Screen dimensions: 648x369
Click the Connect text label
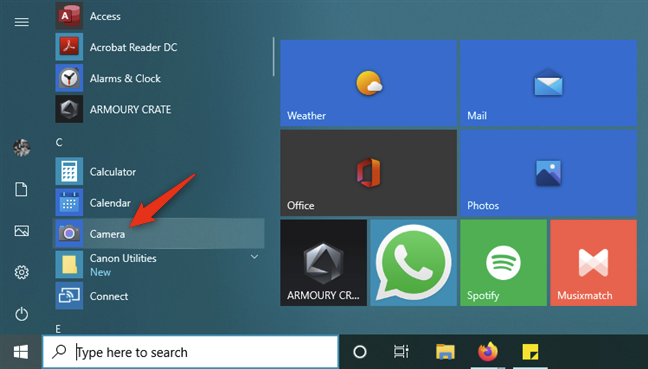click(109, 296)
